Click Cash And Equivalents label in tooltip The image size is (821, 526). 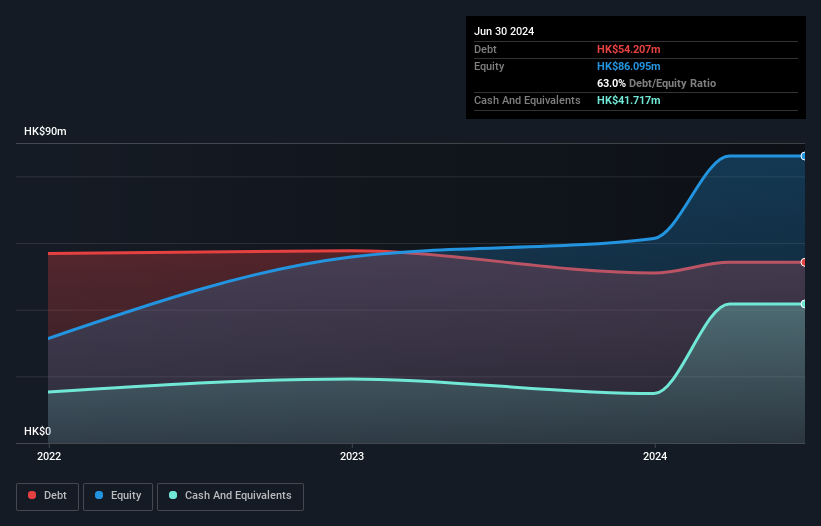coord(527,100)
